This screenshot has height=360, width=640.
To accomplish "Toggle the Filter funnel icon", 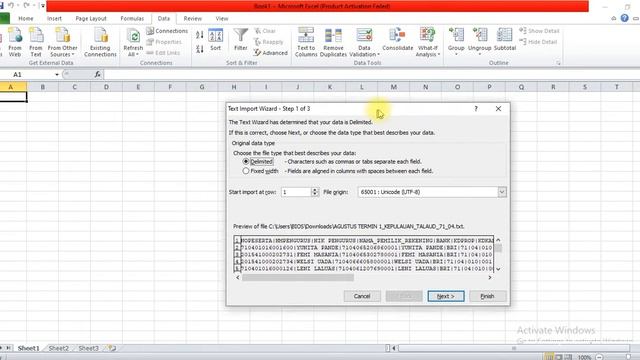I will 241,40.
